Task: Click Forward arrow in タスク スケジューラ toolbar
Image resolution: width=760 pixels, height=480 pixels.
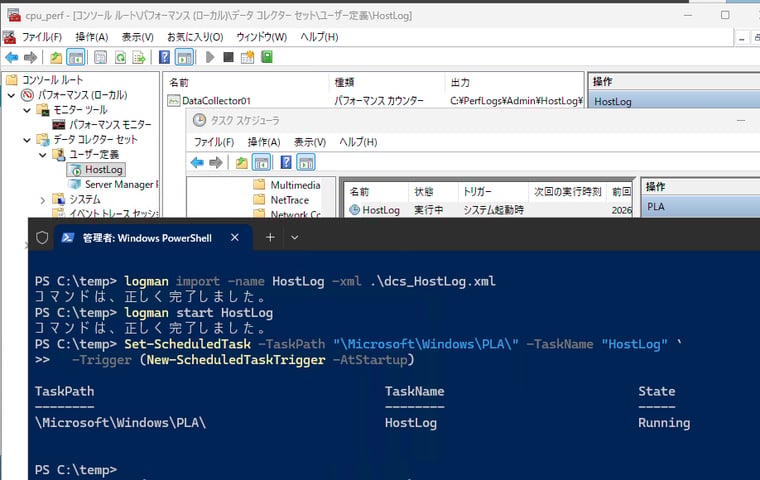Action: (216, 163)
